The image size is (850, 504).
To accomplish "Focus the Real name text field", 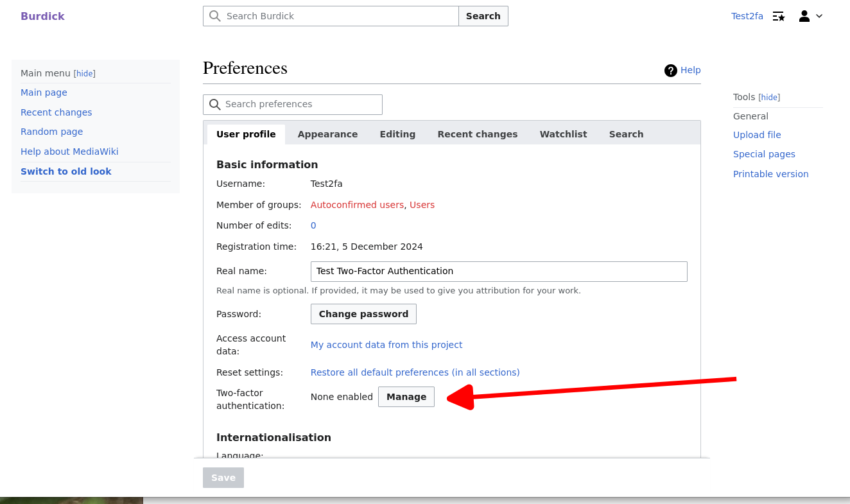I will click(x=498, y=272).
